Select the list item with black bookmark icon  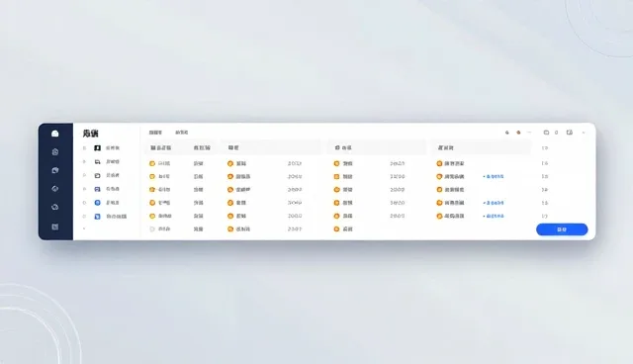coord(107,148)
